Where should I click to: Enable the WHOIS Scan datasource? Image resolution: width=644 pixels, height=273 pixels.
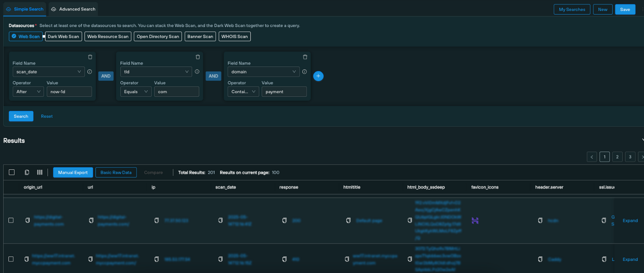coord(234,36)
